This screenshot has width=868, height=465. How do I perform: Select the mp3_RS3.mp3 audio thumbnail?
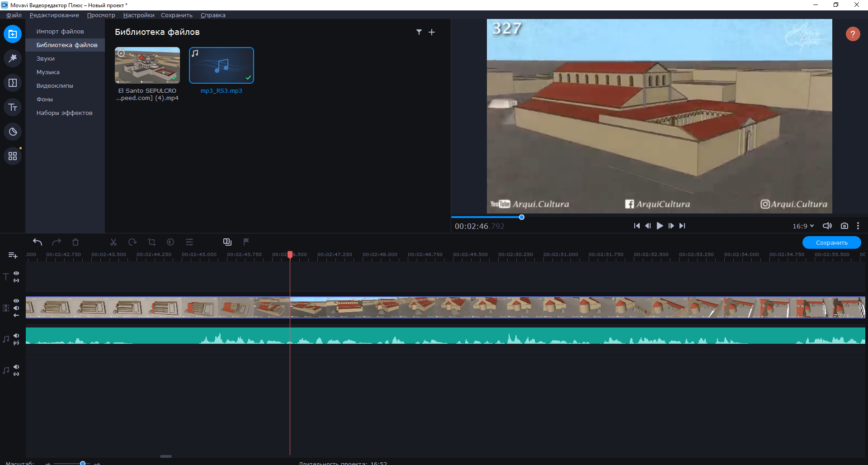tap(222, 65)
